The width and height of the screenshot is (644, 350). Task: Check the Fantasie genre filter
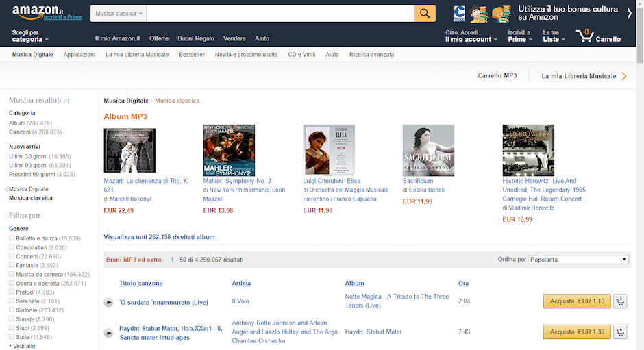(x=12, y=265)
